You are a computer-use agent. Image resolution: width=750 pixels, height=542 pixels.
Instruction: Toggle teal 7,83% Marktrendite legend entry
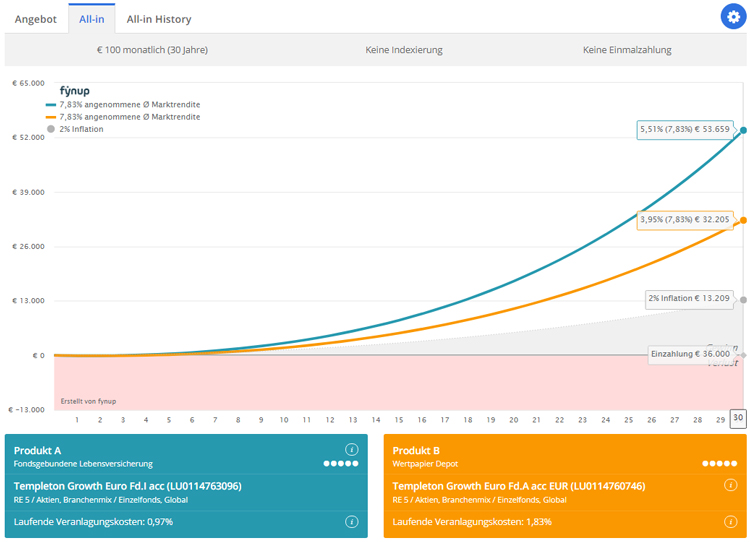123,104
